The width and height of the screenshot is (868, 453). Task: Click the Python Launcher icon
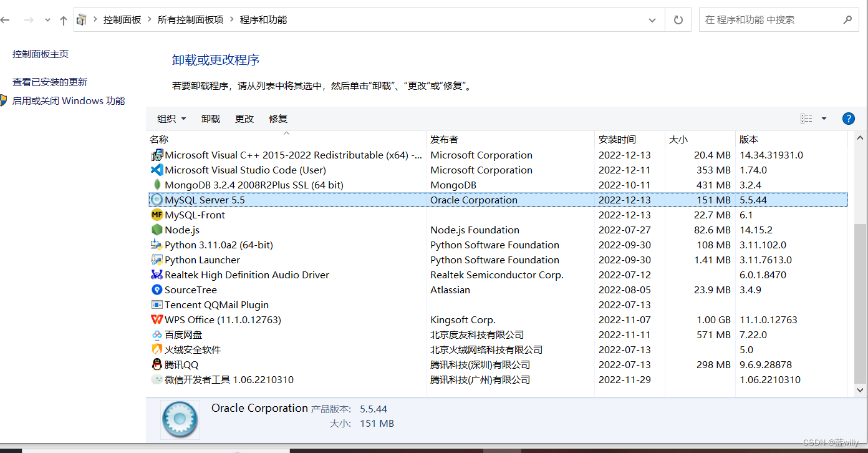(157, 260)
